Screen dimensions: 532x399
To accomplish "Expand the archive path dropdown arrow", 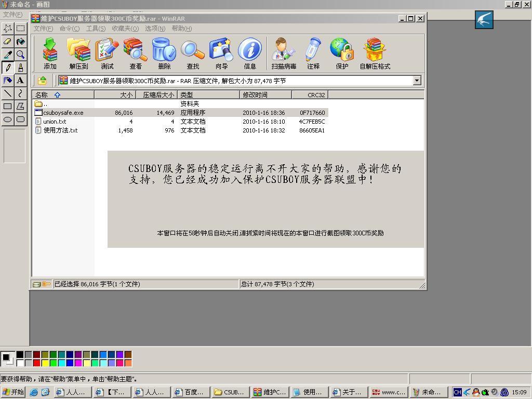I will [x=417, y=81].
